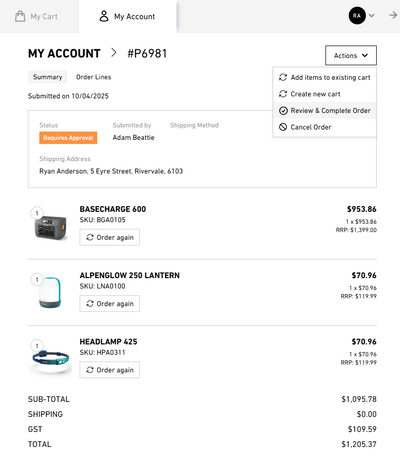Switch to the Order Lines tab
Viewport: 400px width, 463px height.
(93, 77)
